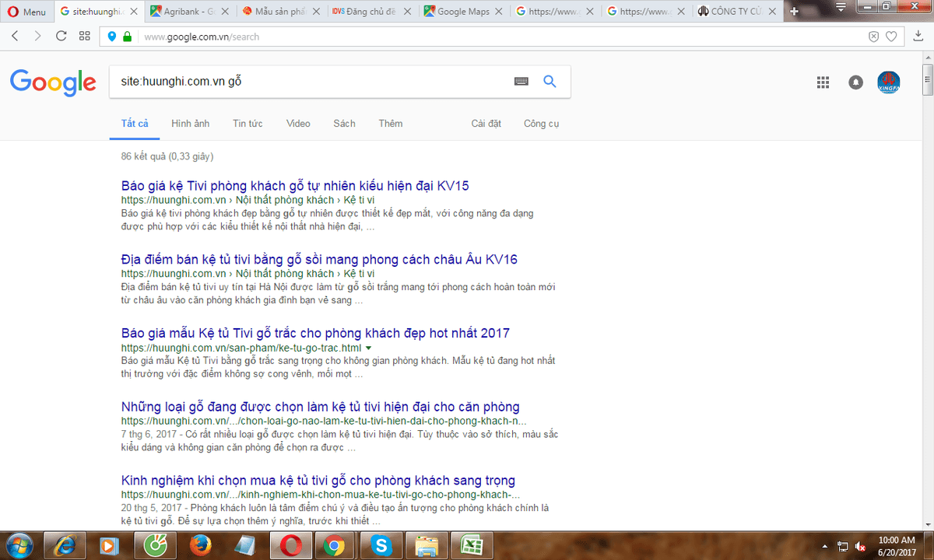This screenshot has height=560, width=934.
Task: Expand dropdown arrow beside ke-tu-go-trac.html URL
Action: [368, 348]
